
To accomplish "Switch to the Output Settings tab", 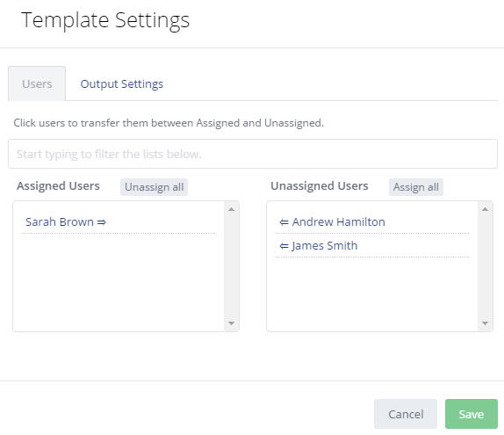I will pyautogui.click(x=122, y=84).
